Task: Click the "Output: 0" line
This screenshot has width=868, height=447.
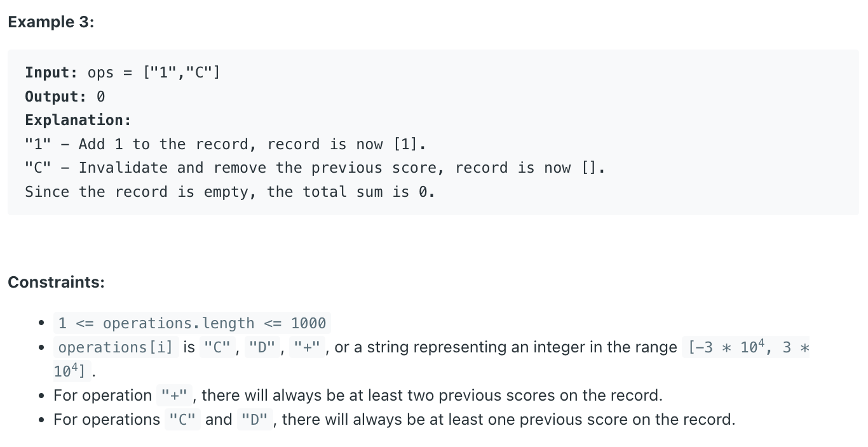Action: 65,97
